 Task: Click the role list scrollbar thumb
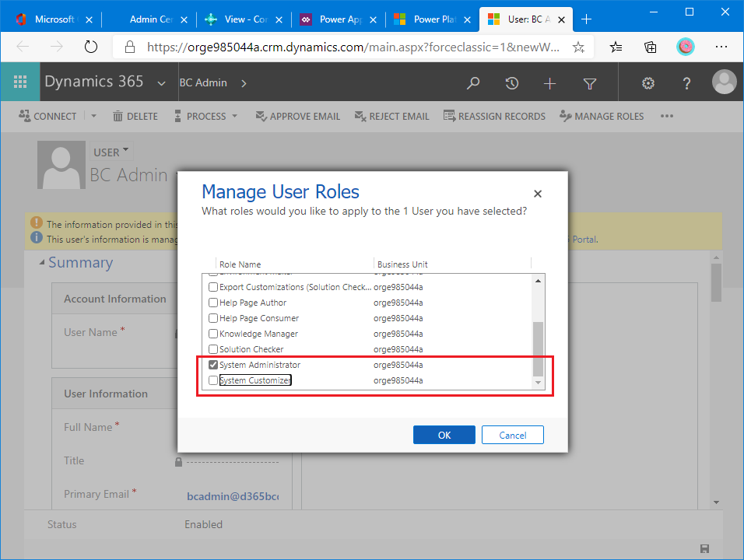[538, 349]
